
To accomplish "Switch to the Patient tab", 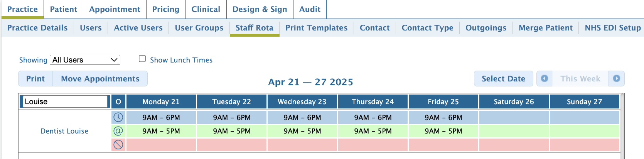I will click(x=63, y=9).
